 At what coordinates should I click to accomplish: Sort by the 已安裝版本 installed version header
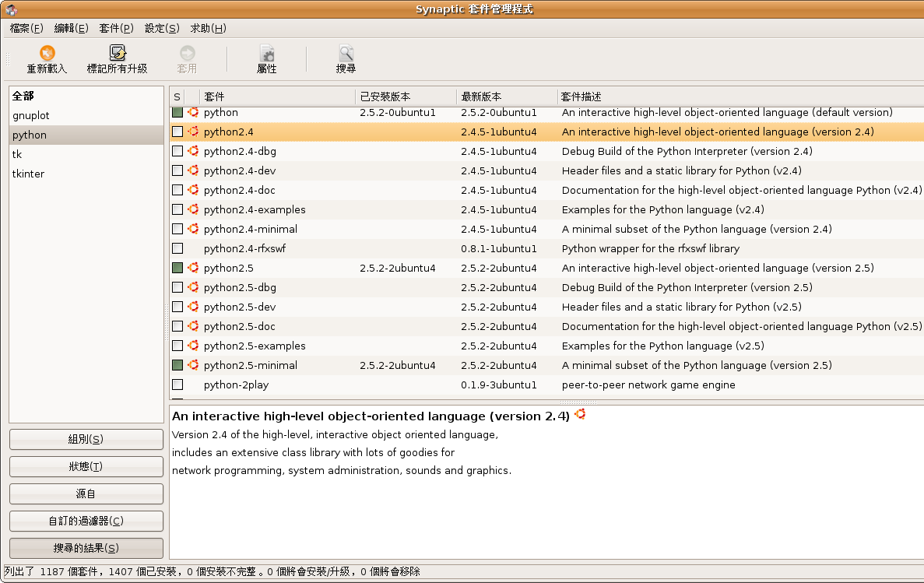406,97
